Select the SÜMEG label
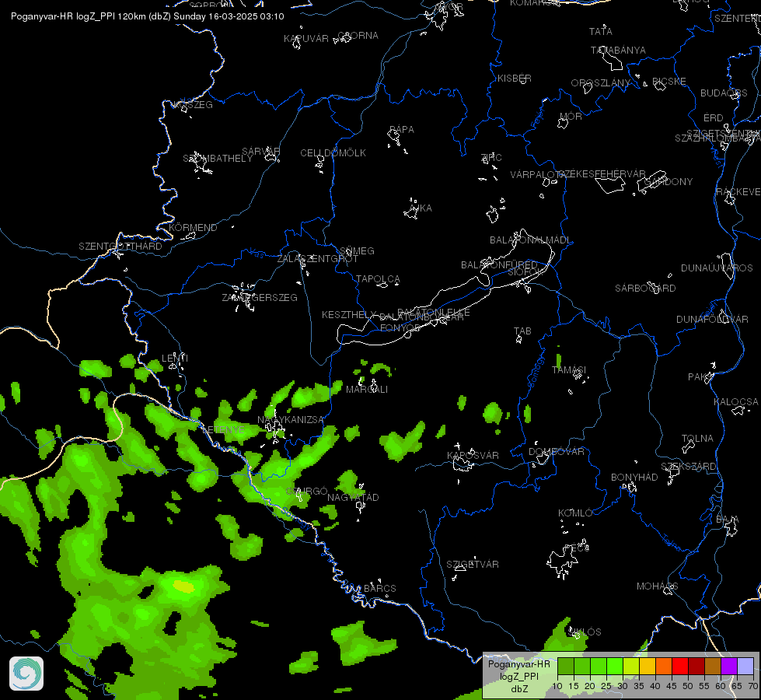 tap(358, 251)
